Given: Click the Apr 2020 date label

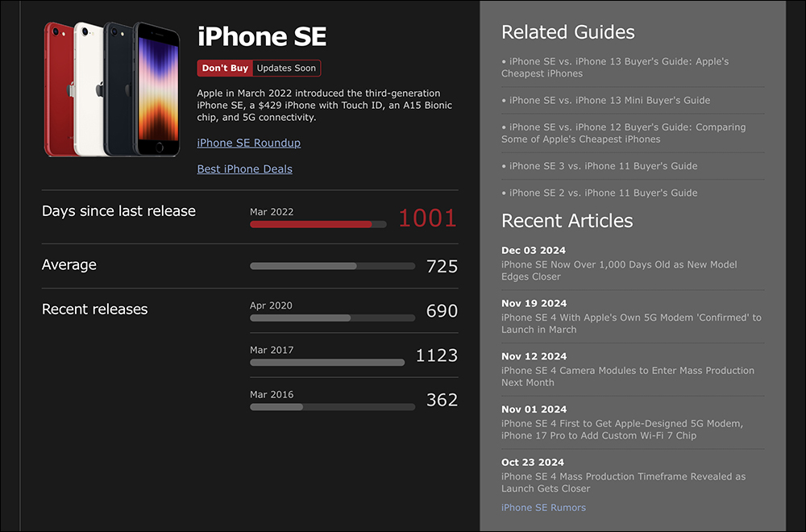Looking at the screenshot, I should (271, 305).
